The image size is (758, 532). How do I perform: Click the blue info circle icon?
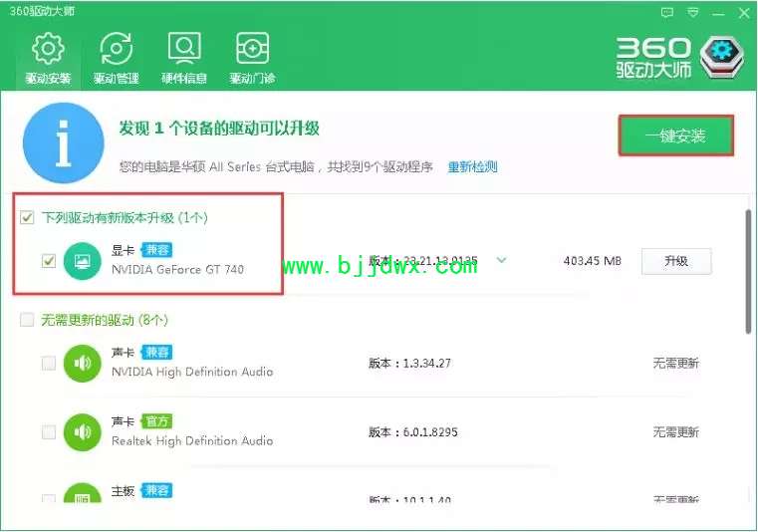[64, 143]
